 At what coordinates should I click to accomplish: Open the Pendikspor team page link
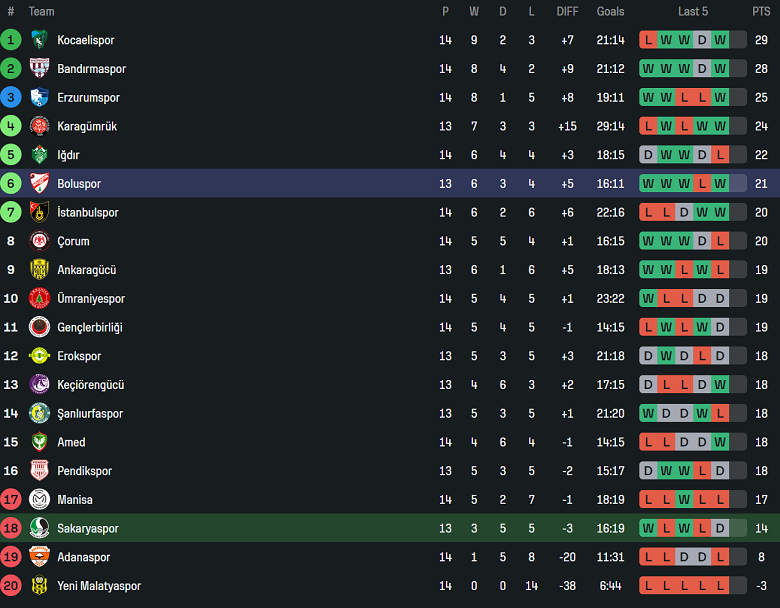coord(84,471)
